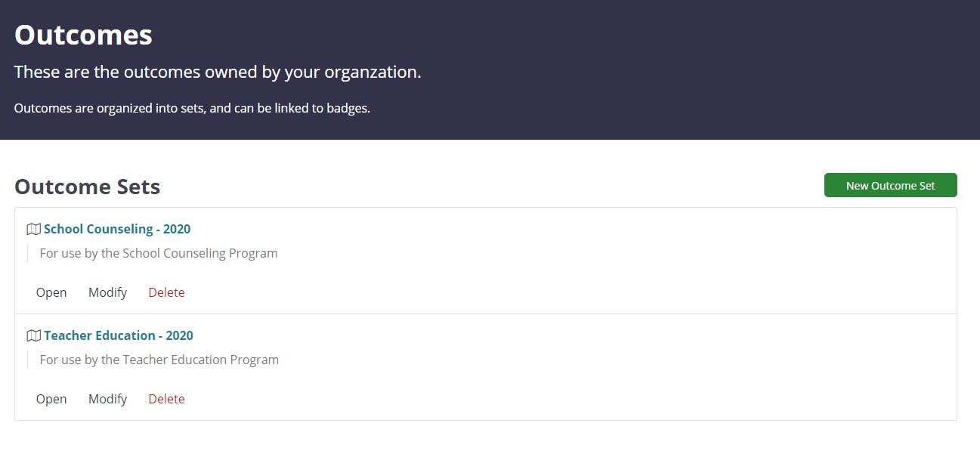Click the School Counseling Program description text
Image resolution: width=980 pixels, height=454 pixels.
[x=159, y=253]
